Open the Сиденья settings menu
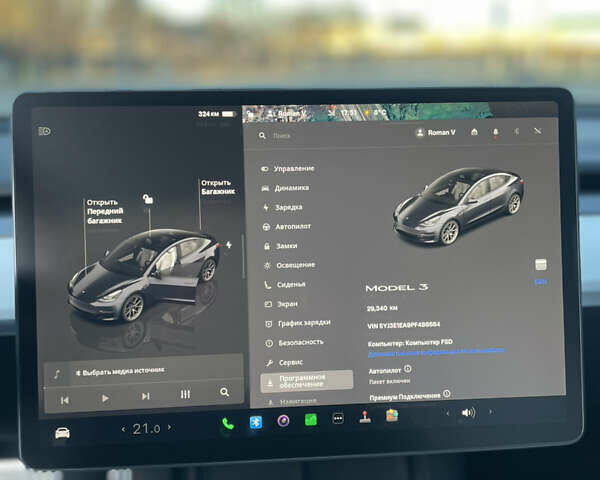600x480 pixels. click(x=285, y=284)
